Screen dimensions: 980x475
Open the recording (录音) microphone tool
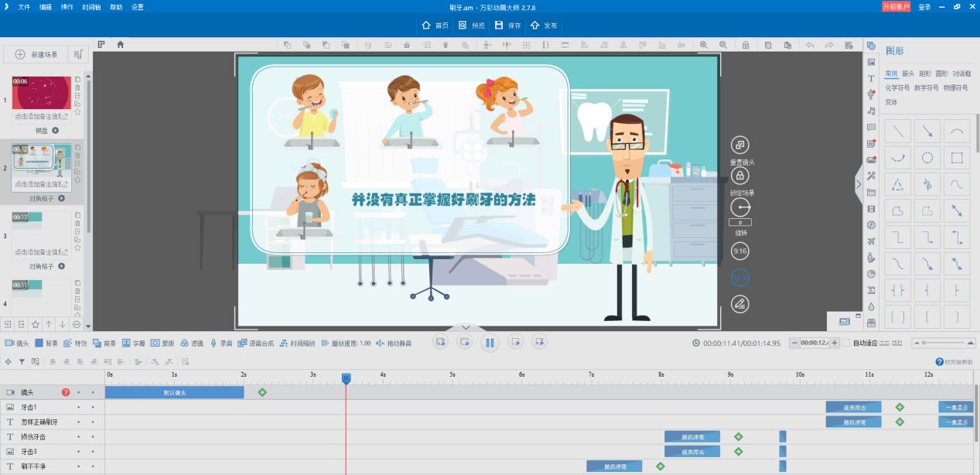[222, 343]
